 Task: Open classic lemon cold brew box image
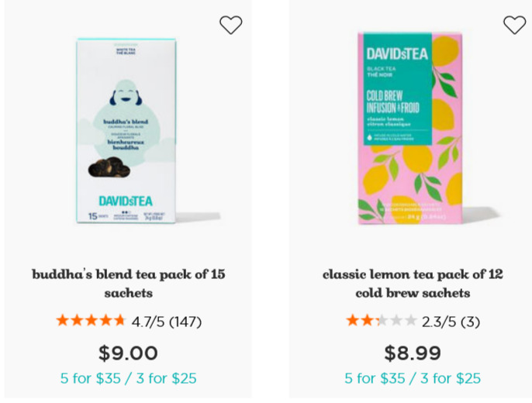409,128
